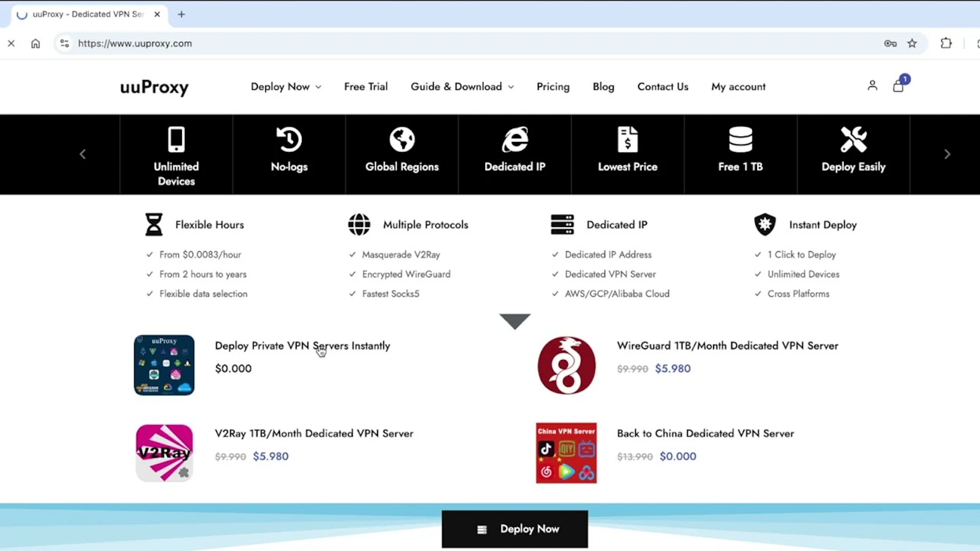This screenshot has width=980, height=551.
Task: Click 'Flexible data selection' text
Action: point(203,294)
